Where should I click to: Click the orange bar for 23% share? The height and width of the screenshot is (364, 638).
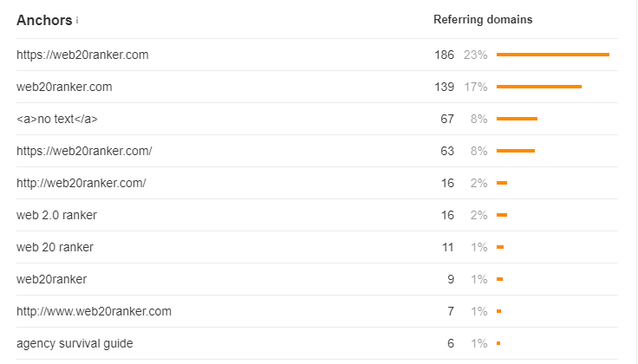(553, 55)
